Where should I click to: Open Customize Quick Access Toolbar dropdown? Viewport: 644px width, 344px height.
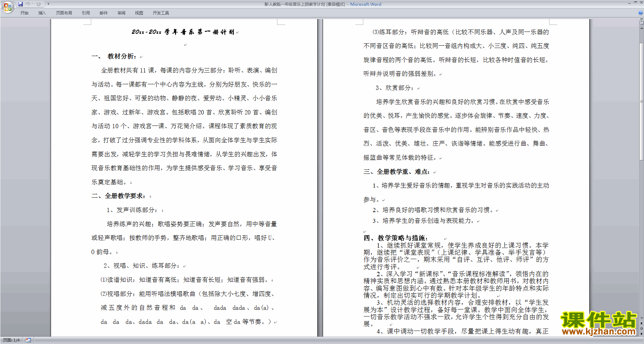click(x=48, y=4)
